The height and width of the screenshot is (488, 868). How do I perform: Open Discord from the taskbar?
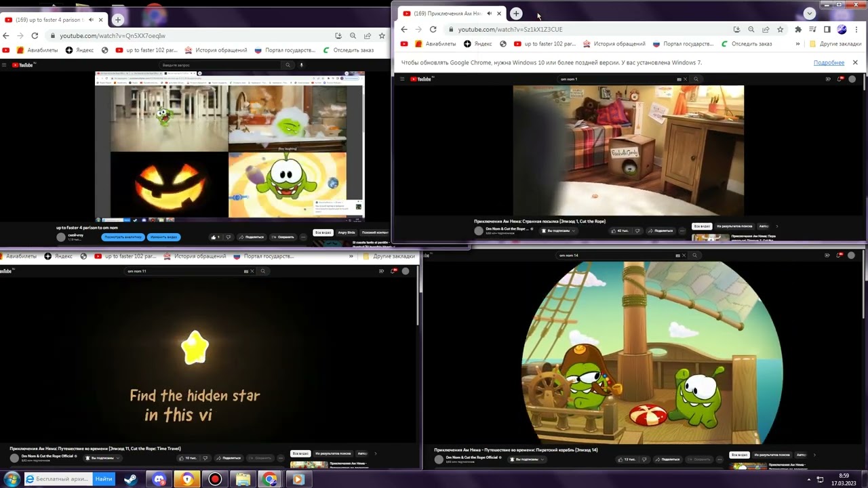pyautogui.click(x=159, y=479)
